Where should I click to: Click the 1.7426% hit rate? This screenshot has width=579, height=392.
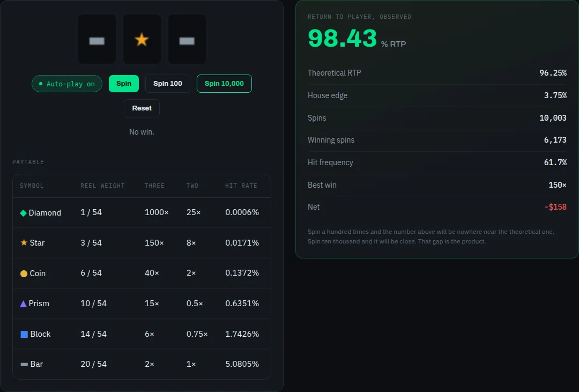tap(242, 334)
